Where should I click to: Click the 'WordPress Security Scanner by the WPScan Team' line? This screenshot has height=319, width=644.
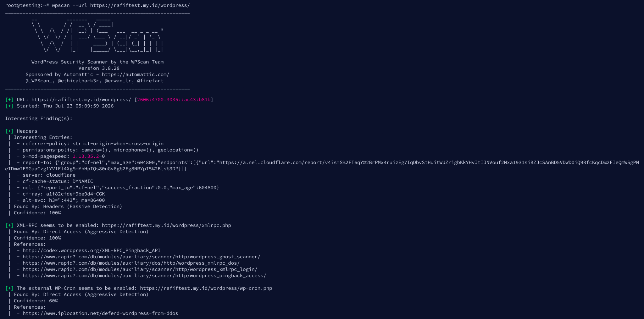click(97, 62)
